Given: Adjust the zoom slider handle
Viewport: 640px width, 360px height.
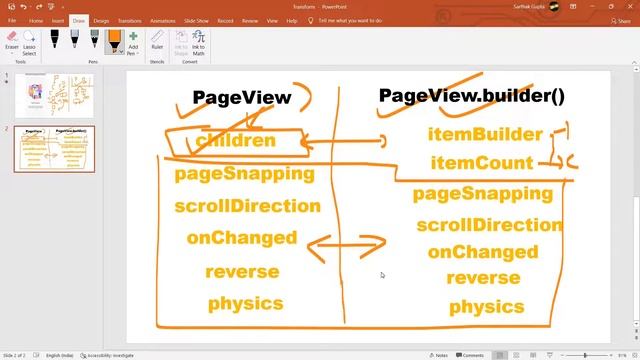Looking at the screenshot, I should pos(585,356).
